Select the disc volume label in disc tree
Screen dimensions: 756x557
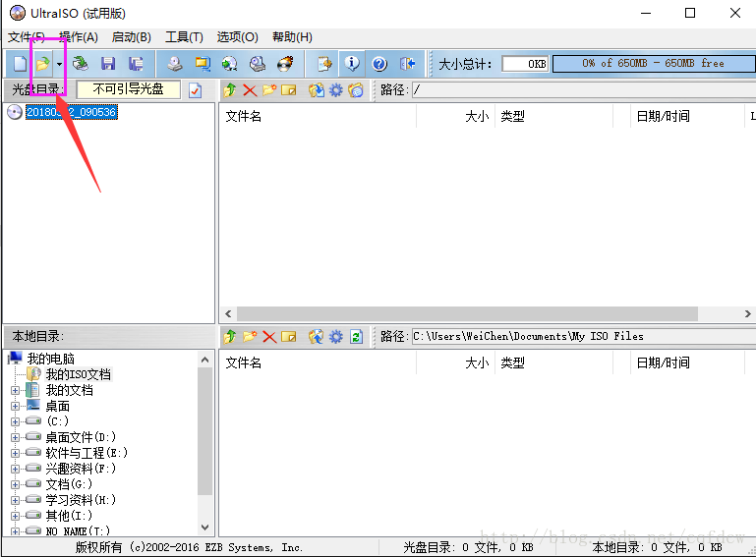pos(72,112)
